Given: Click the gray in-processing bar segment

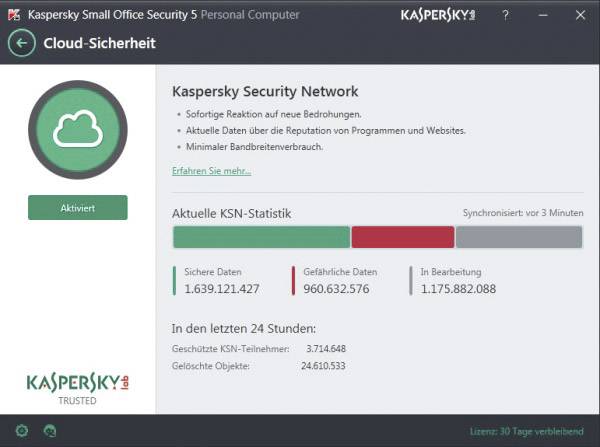Looking at the screenshot, I should pos(519,237).
